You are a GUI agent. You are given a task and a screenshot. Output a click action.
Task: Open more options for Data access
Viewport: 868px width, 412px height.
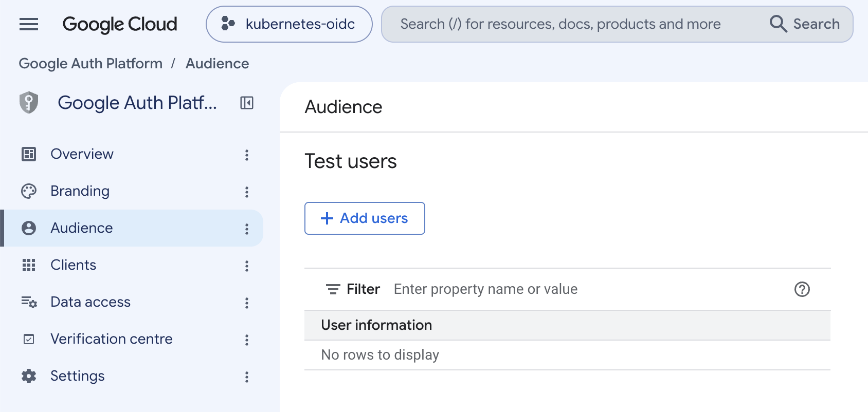point(247,303)
